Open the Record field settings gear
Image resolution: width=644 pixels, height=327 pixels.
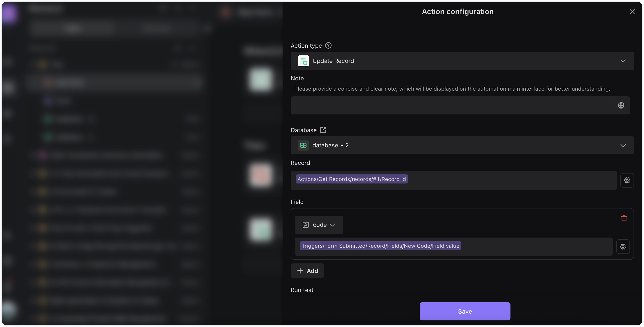coord(627,180)
